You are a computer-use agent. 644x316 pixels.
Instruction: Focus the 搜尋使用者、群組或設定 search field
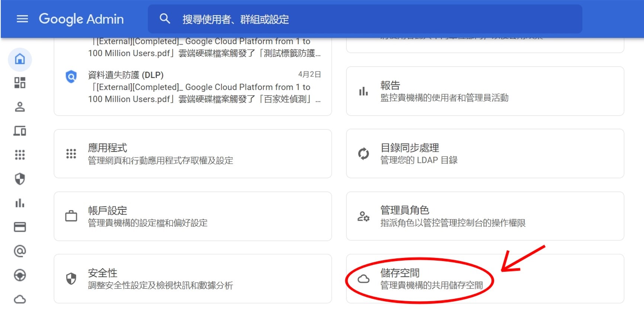(365, 19)
